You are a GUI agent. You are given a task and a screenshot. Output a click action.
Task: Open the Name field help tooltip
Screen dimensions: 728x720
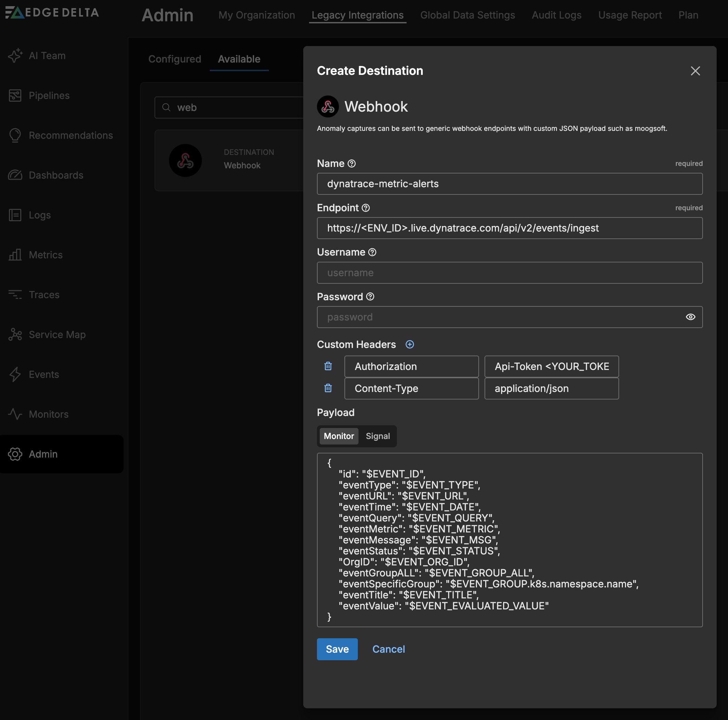click(352, 163)
